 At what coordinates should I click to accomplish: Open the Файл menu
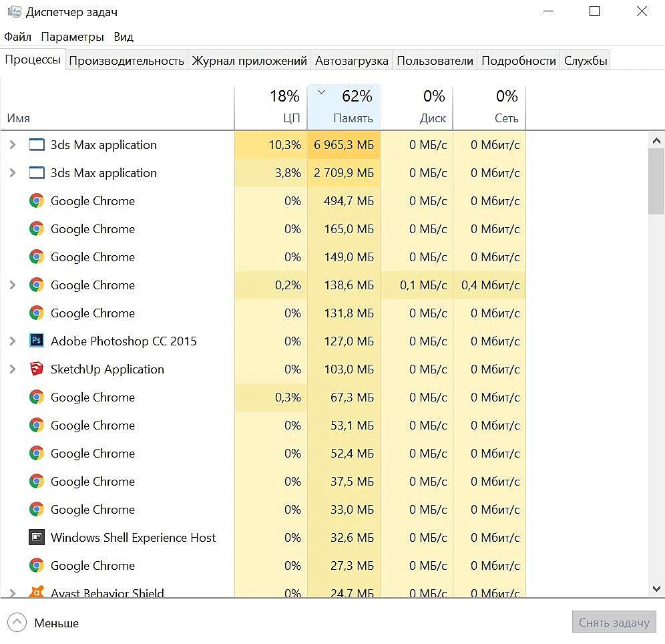[18, 37]
